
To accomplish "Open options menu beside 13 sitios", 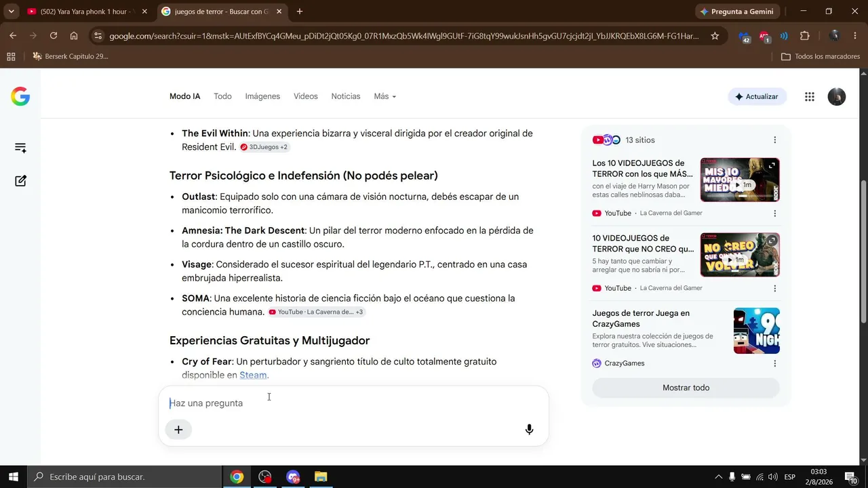I will 775,140.
